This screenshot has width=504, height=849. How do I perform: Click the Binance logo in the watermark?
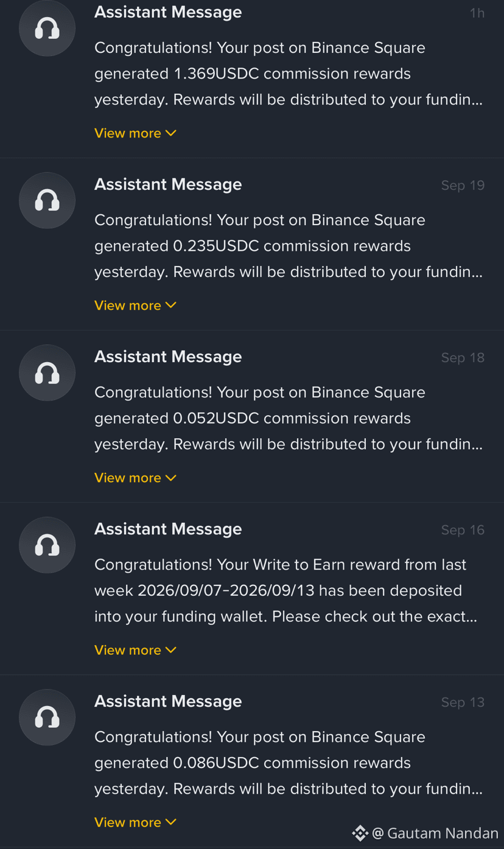360,833
